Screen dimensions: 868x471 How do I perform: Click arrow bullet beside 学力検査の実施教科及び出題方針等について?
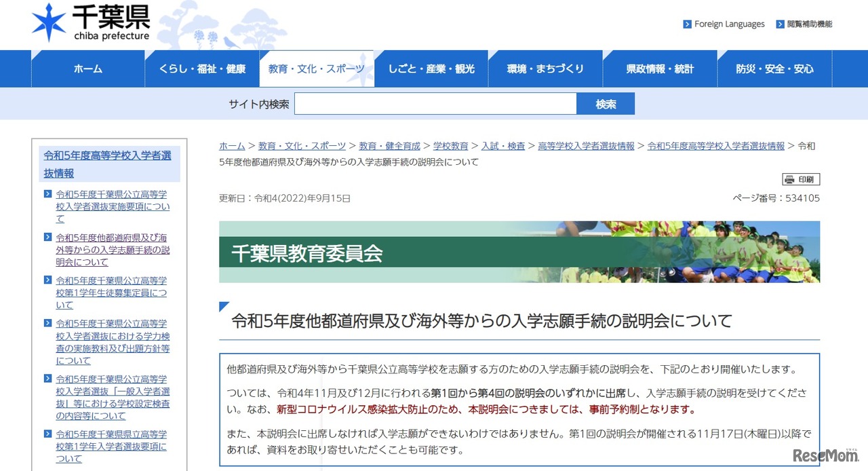(47, 323)
